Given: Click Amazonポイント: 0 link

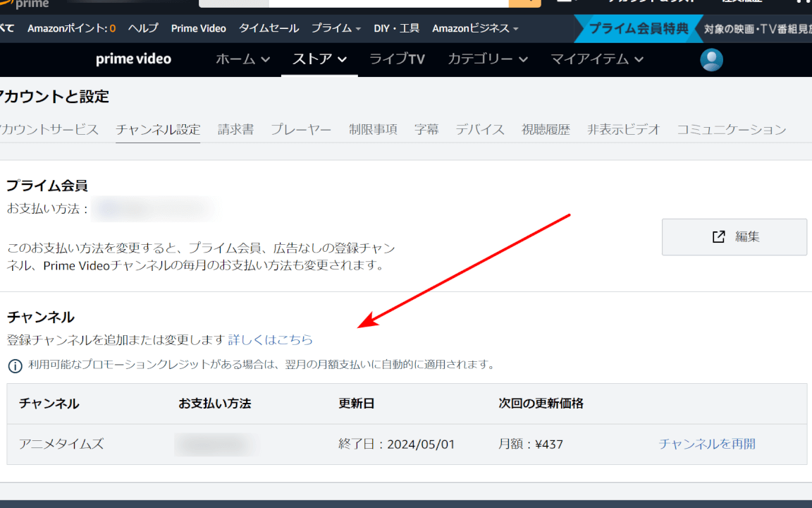Looking at the screenshot, I should click(x=71, y=28).
